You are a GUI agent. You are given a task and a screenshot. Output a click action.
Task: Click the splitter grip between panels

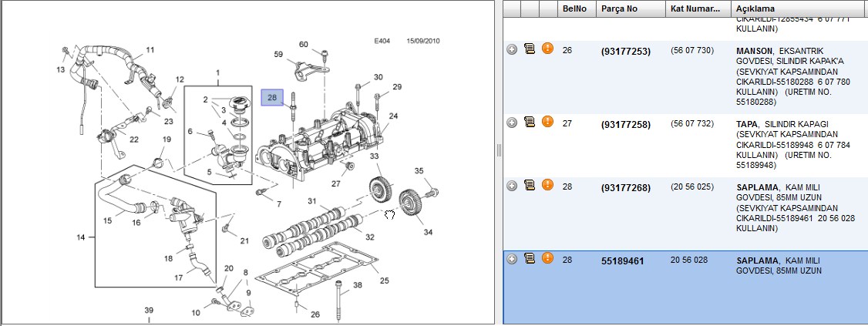[x=499, y=150]
